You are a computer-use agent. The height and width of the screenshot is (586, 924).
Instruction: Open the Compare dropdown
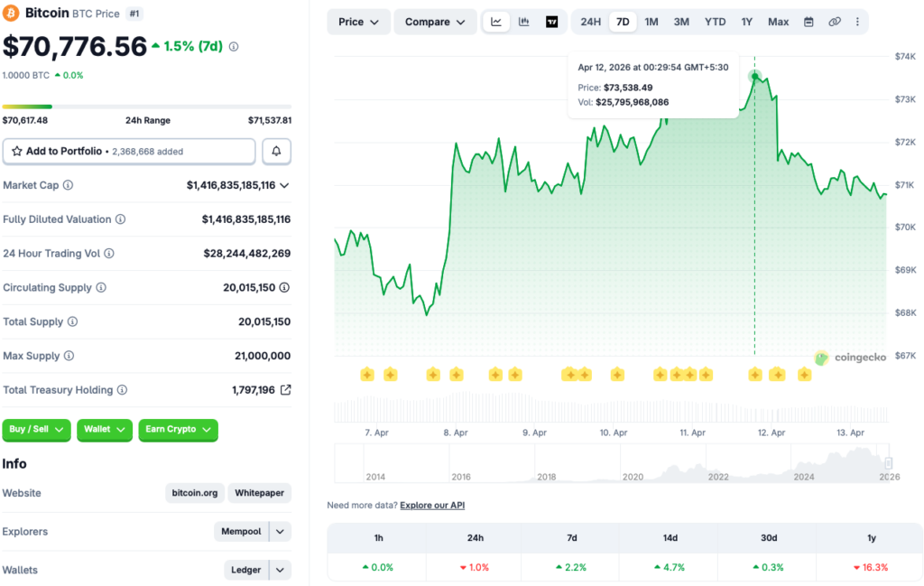click(435, 22)
